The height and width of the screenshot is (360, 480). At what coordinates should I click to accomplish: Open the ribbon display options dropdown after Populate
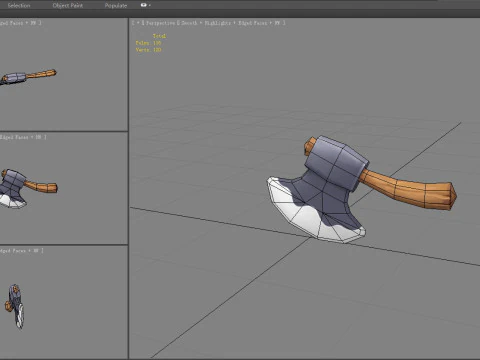[x=146, y=5]
